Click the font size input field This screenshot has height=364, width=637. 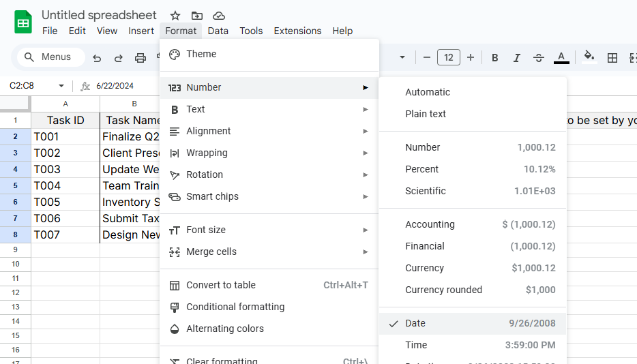[x=448, y=58]
